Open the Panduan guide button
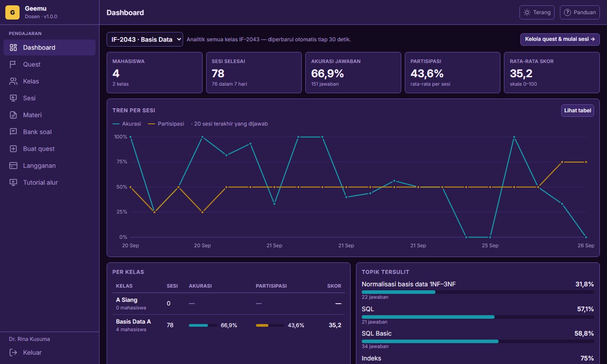607x364 pixels. [x=580, y=12]
